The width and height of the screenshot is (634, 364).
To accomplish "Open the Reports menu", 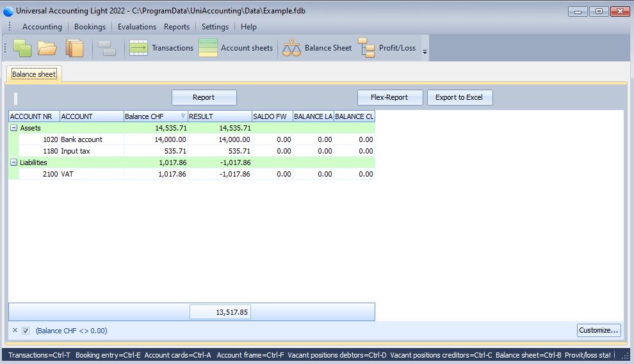I will (x=177, y=27).
